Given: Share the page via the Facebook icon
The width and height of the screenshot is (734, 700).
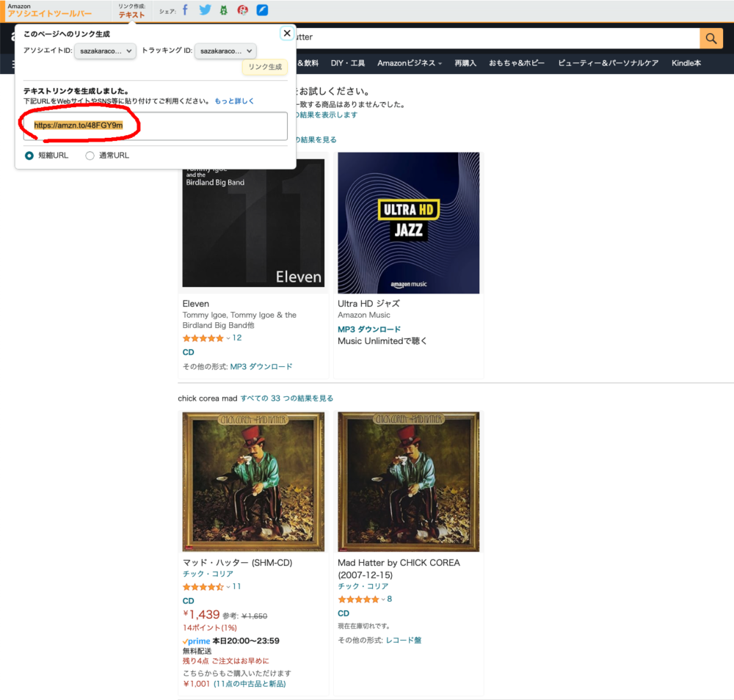Looking at the screenshot, I should (185, 10).
